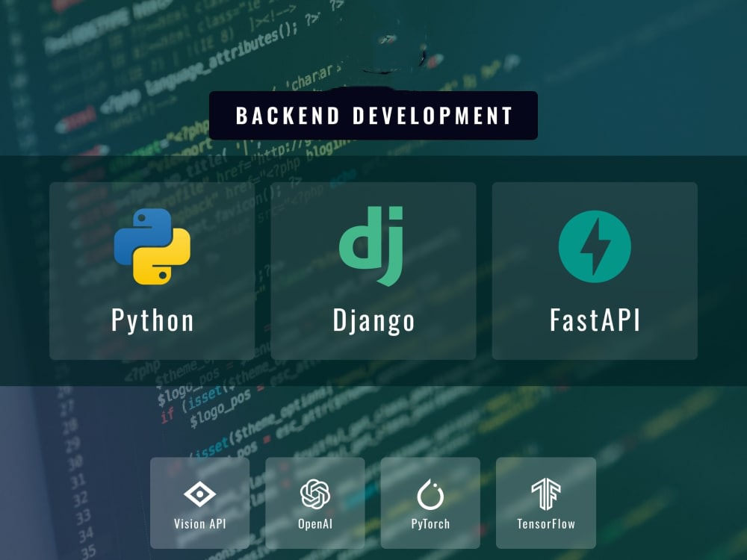
Task: Select the Backend Development heading banner
Action: coord(373,116)
